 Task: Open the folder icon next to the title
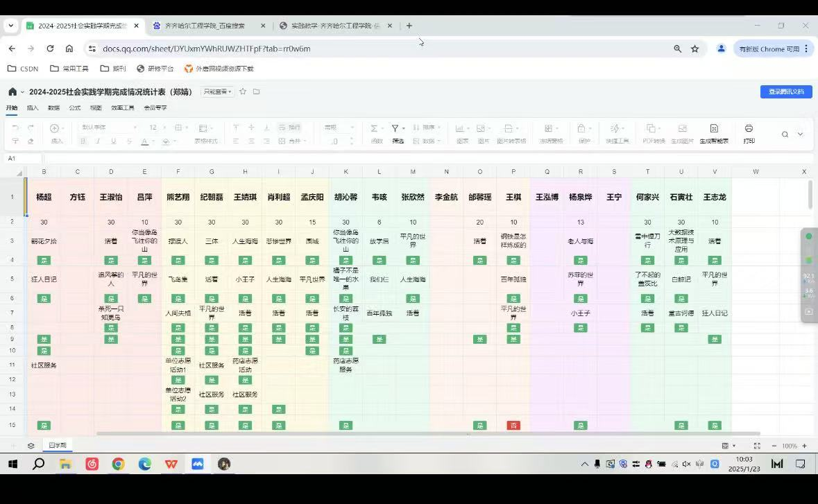[257, 92]
